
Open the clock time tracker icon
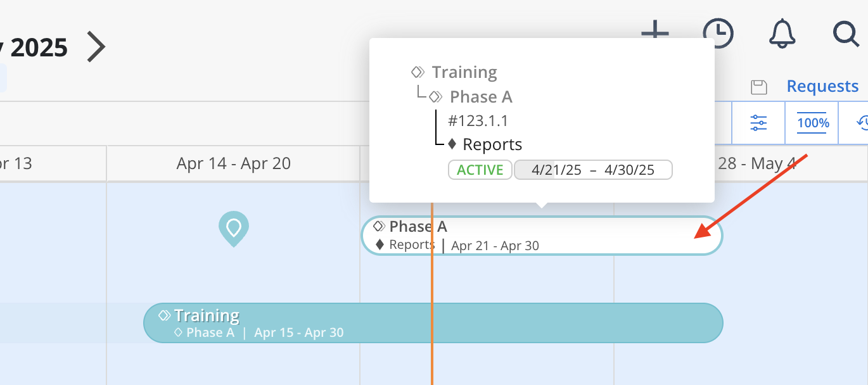click(x=718, y=33)
